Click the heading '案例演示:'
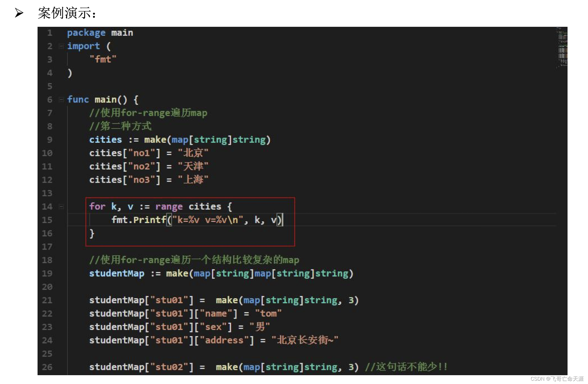The height and width of the screenshot is (384, 588). click(x=67, y=13)
